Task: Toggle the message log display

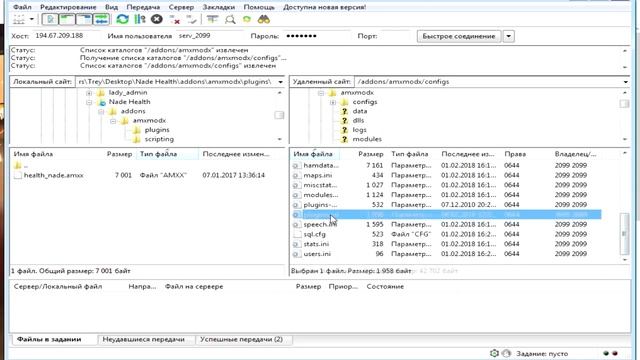Action: pyautogui.click(x=50, y=19)
